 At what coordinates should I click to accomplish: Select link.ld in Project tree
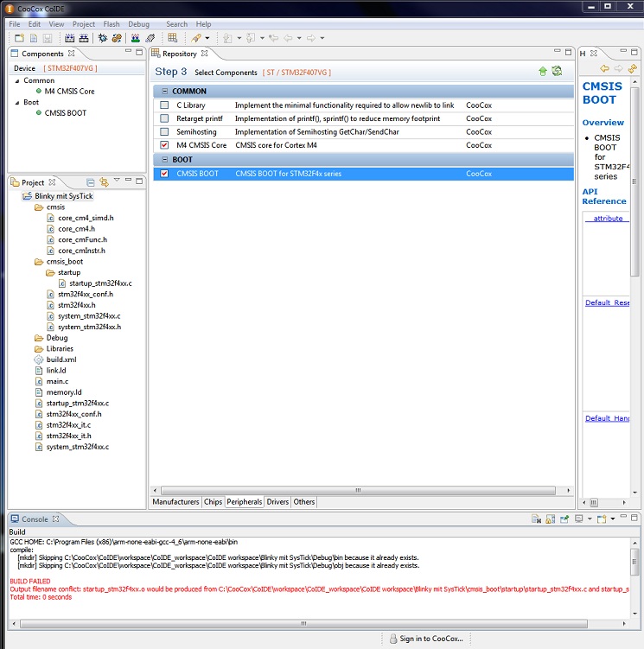tap(56, 371)
